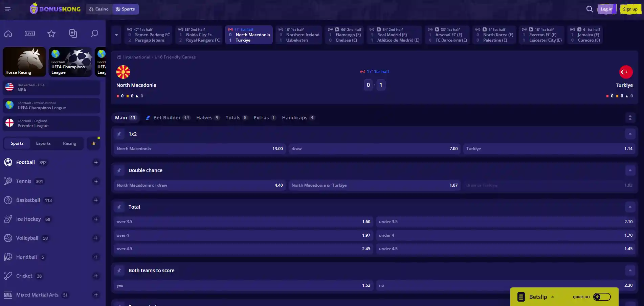Click the Log in button
Viewport: 644px width, 306px height.
point(606,9)
